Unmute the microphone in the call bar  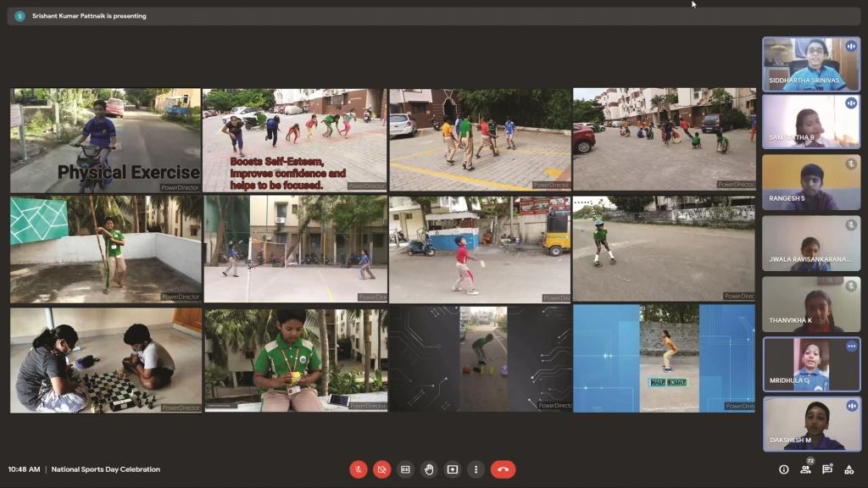[x=359, y=469]
